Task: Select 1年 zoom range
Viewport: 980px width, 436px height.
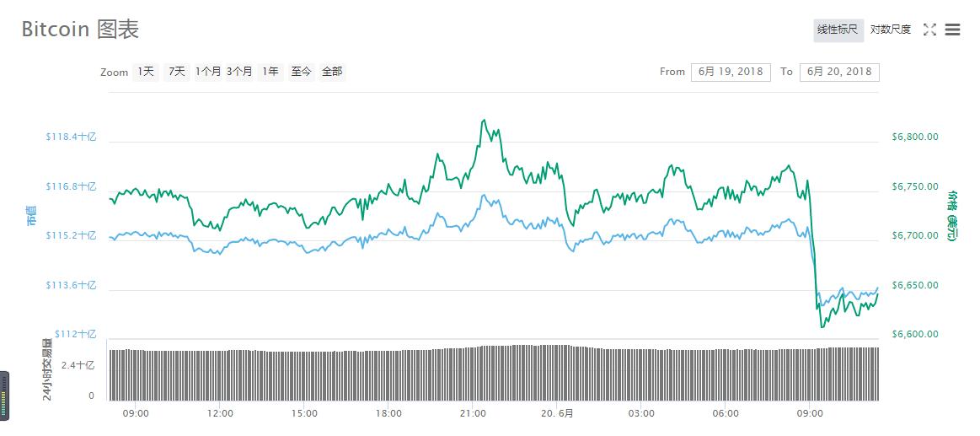Action: tap(270, 72)
